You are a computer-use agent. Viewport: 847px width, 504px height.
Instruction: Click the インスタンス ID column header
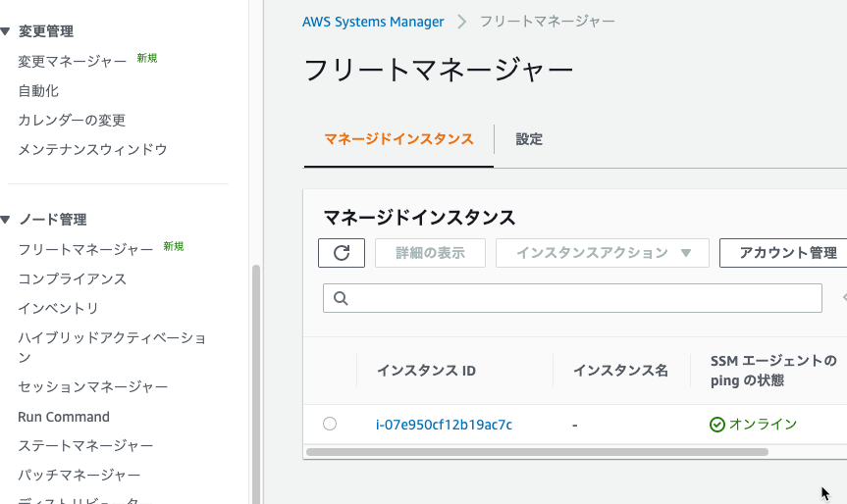[x=426, y=371]
